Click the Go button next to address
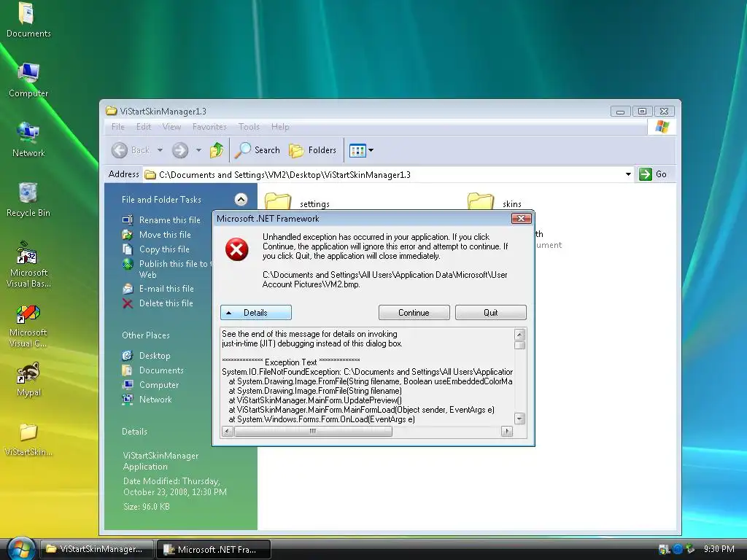 (653, 174)
